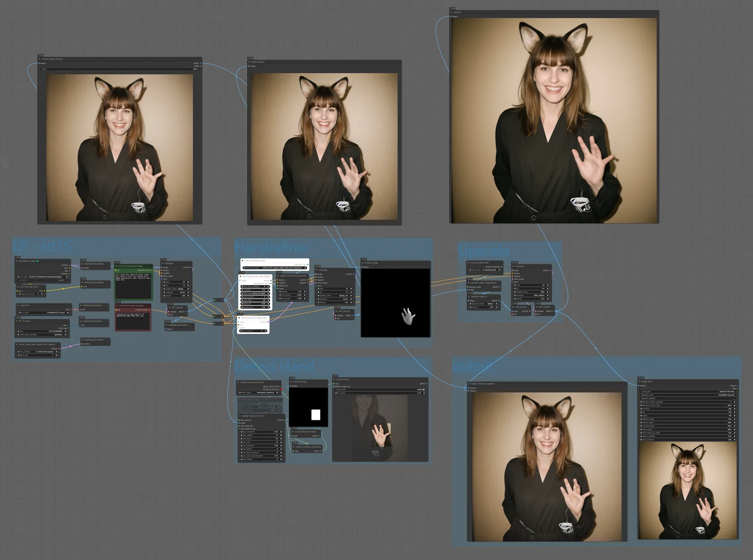Image resolution: width=753 pixels, height=560 pixels.
Task: Click the Image Save node collapse dot
Action: pos(640,381)
